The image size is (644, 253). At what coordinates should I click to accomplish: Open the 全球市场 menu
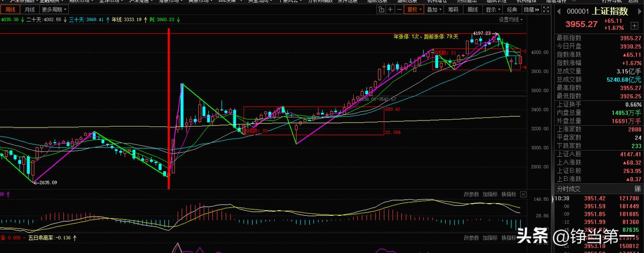(x=110, y=2)
